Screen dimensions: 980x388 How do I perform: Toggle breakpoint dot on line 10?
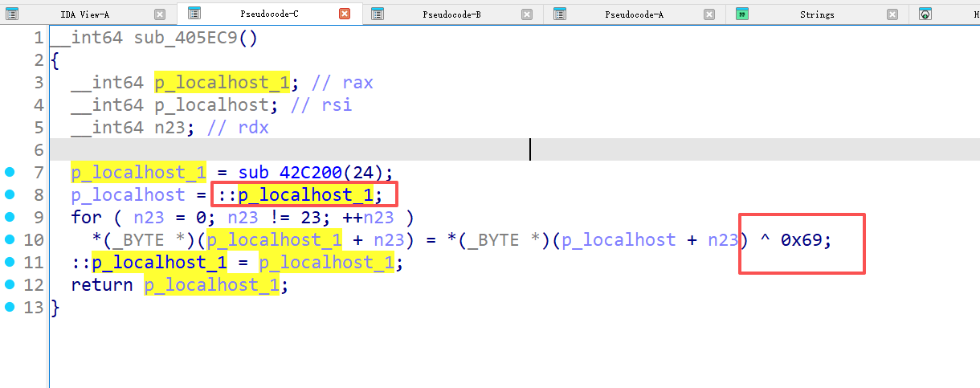point(10,239)
